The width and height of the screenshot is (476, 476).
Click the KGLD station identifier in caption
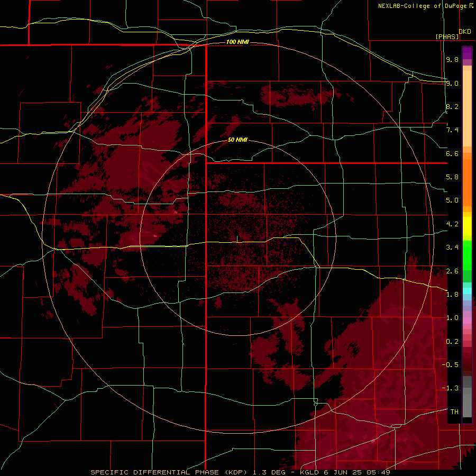(x=309, y=472)
